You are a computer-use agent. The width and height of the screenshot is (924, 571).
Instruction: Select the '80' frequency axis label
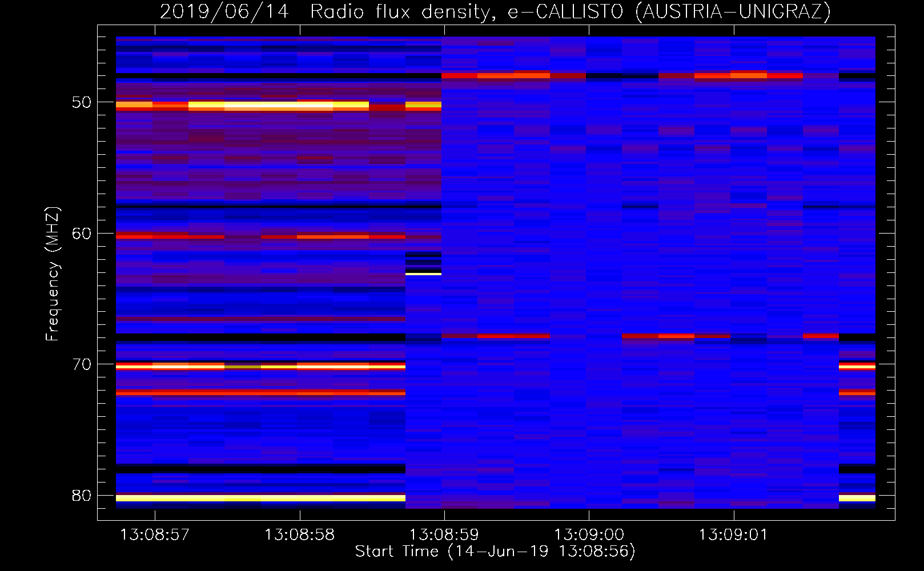click(82, 496)
